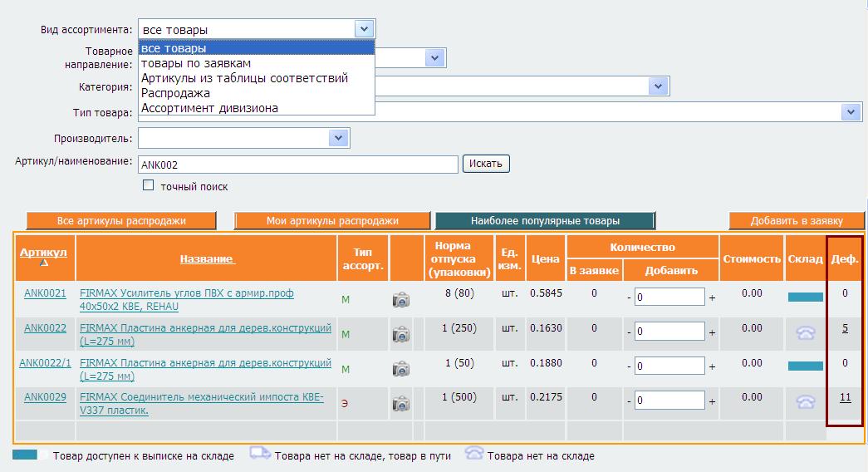Choose "товары по заявкам" option
Viewport: 868px width, 472px height.
coord(196,63)
